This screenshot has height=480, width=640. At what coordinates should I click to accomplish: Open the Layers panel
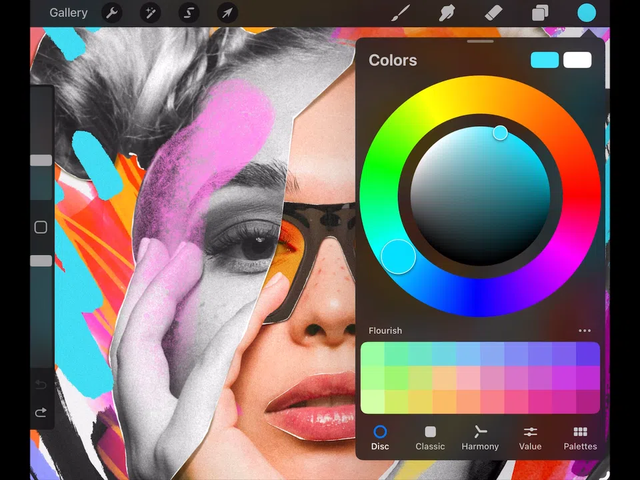pyautogui.click(x=540, y=13)
